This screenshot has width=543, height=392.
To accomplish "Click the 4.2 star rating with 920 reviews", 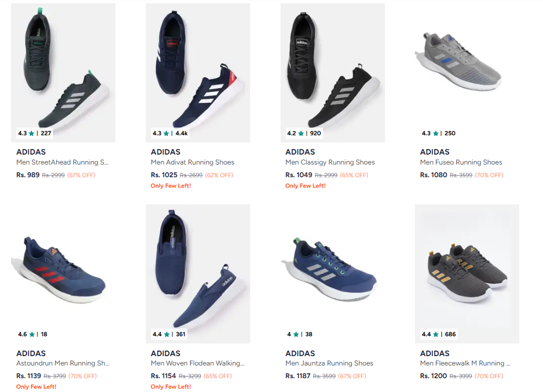I will (304, 133).
